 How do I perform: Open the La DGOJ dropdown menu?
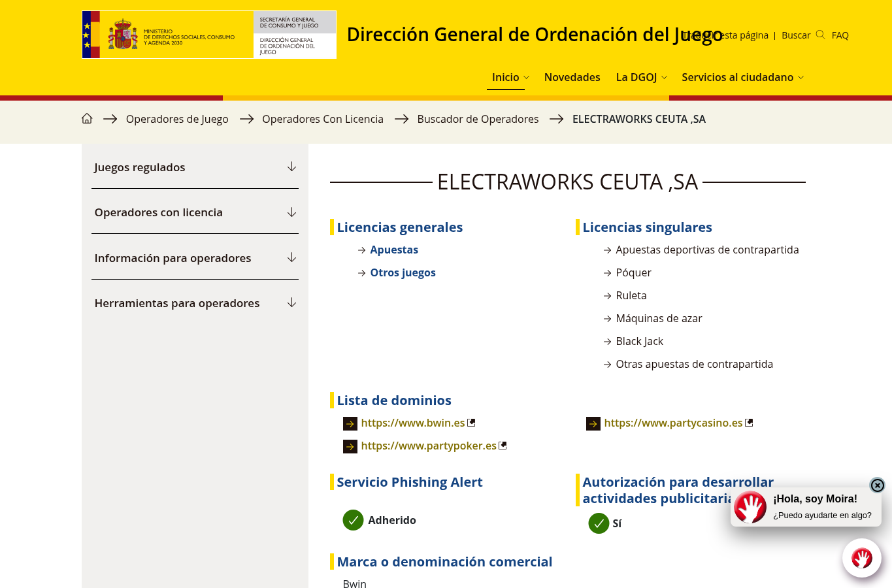(x=642, y=77)
